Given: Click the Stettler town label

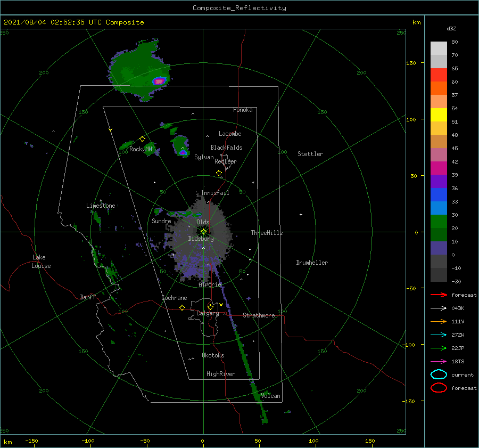Looking at the screenshot, I should [x=310, y=154].
